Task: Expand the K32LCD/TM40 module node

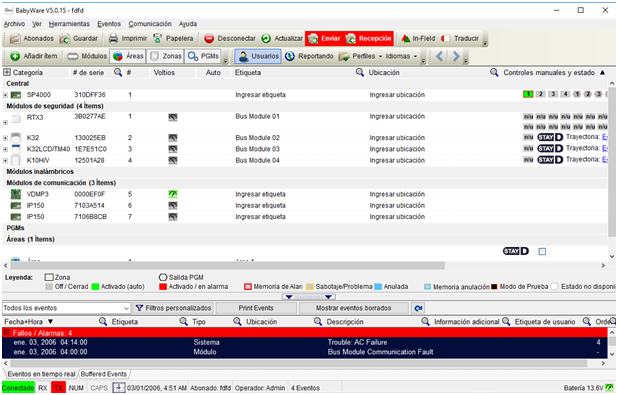Action: [x=5, y=149]
